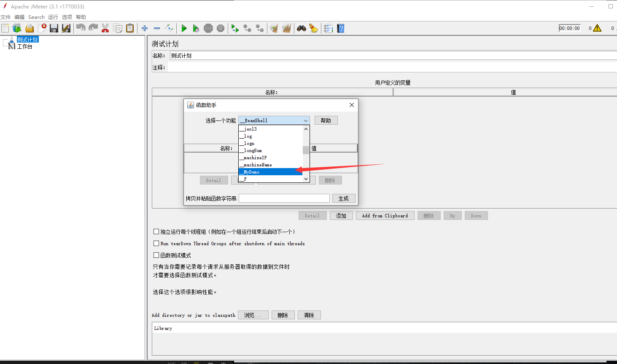Redo the last undone action
617x364 pixels.
pyautogui.click(x=93, y=28)
